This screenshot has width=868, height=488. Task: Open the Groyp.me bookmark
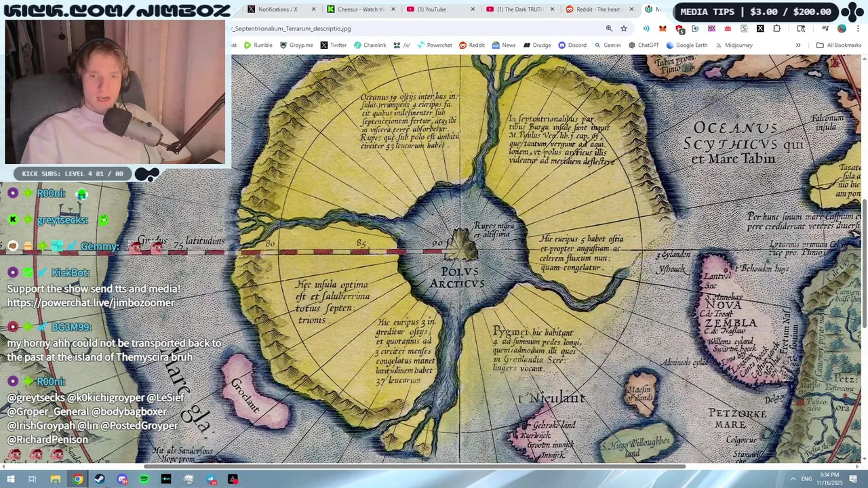pos(296,45)
